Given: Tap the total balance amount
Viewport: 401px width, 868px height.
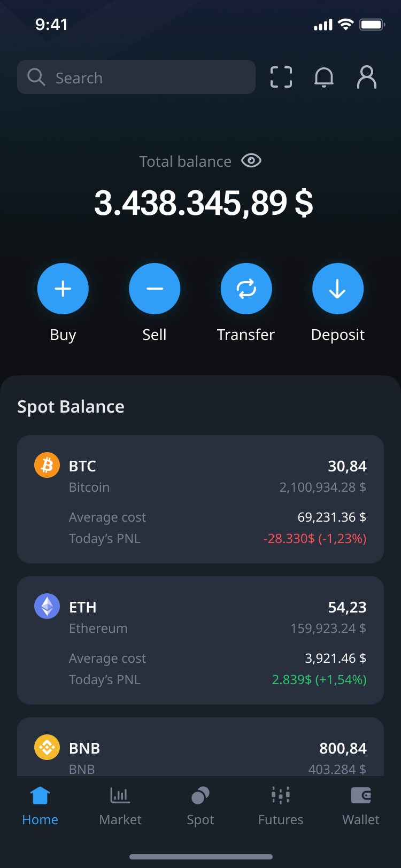Looking at the screenshot, I should click(x=204, y=203).
